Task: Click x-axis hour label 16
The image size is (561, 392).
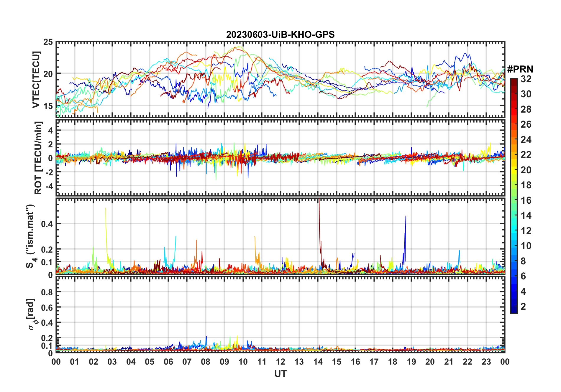Action: click(355, 362)
